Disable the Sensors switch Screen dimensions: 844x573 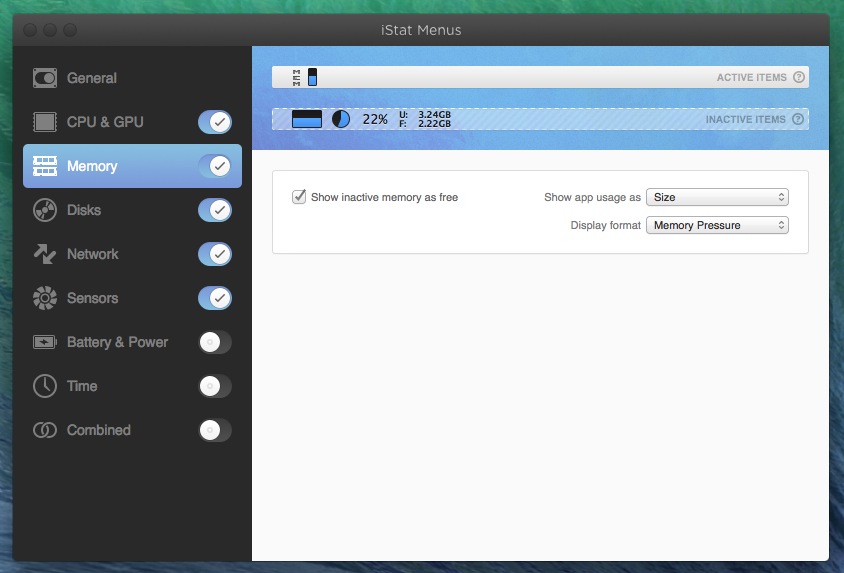click(x=215, y=298)
